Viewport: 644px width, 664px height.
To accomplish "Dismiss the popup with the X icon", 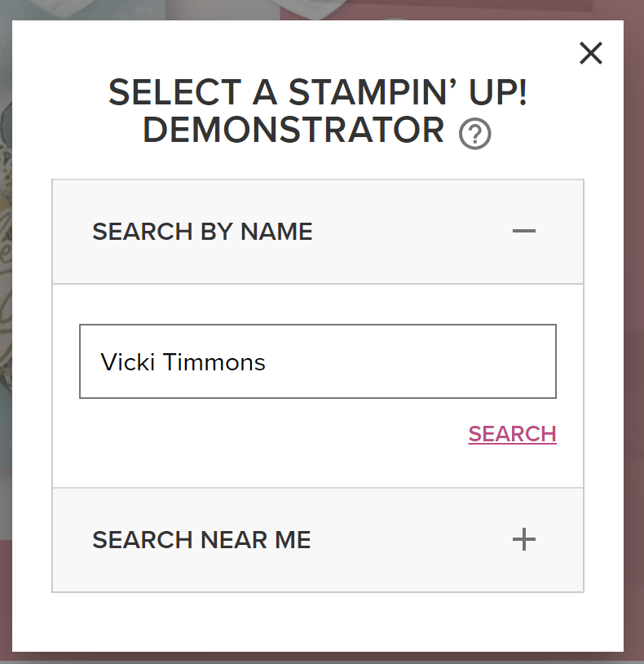I will [590, 53].
